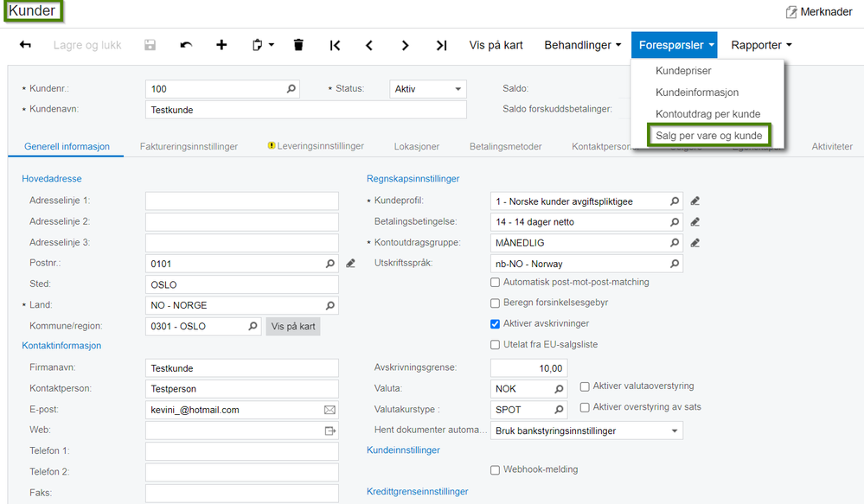Switch to Faktureringsinnstillinger tab
Screen dimensions: 864x504
coord(189,146)
